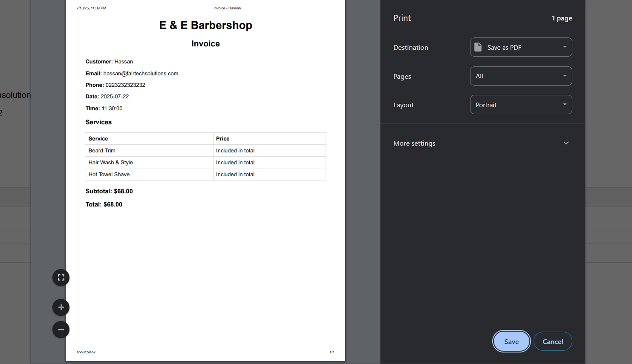Cancel the print dialog
The width and height of the screenshot is (632, 364).
pyautogui.click(x=553, y=341)
